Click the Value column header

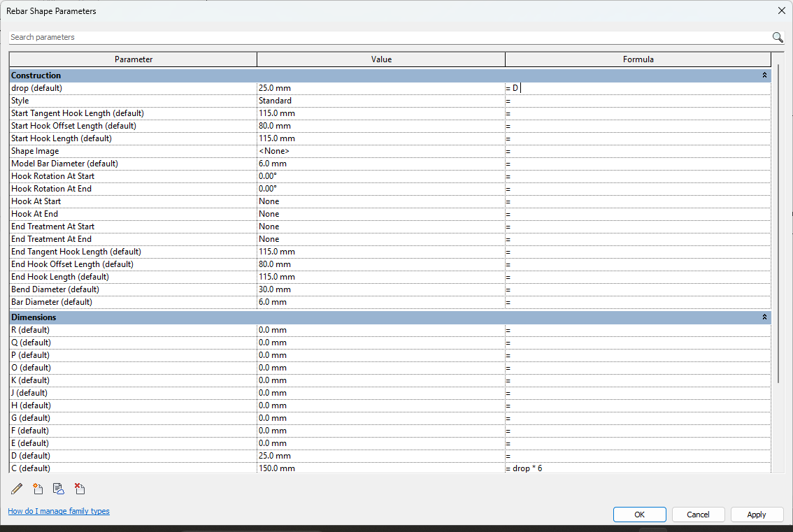point(381,59)
